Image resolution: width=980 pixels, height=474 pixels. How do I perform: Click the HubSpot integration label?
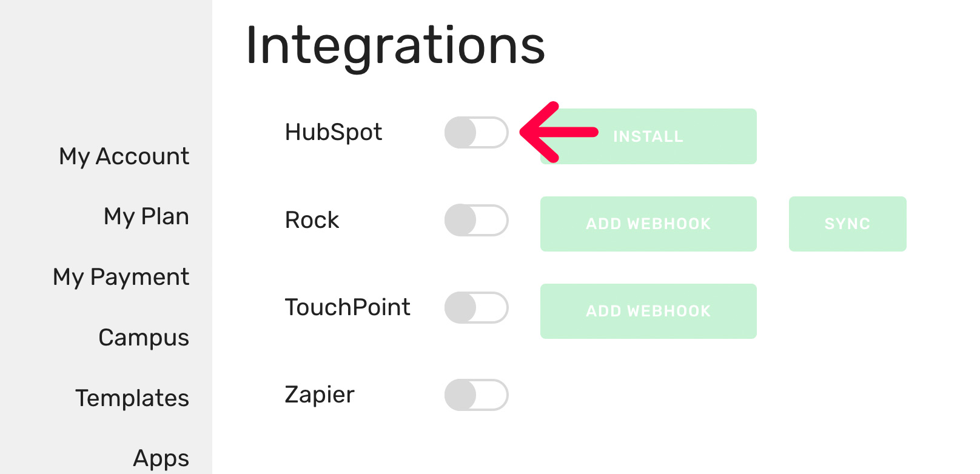pos(334,133)
